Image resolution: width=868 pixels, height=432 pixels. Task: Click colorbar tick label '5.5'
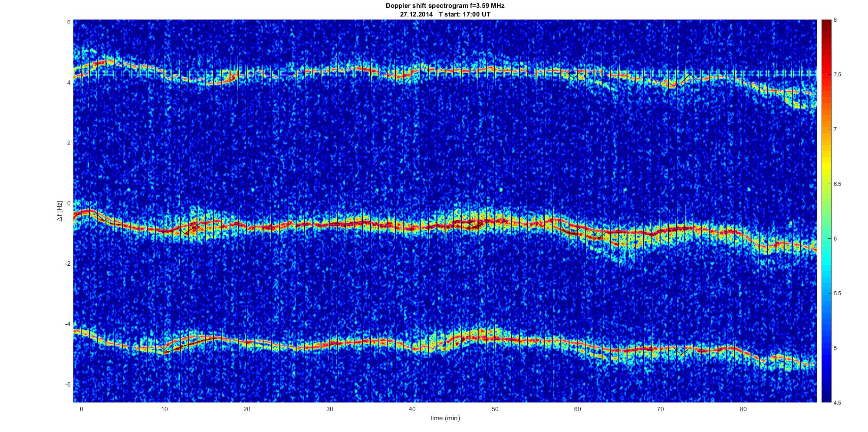[x=837, y=293]
